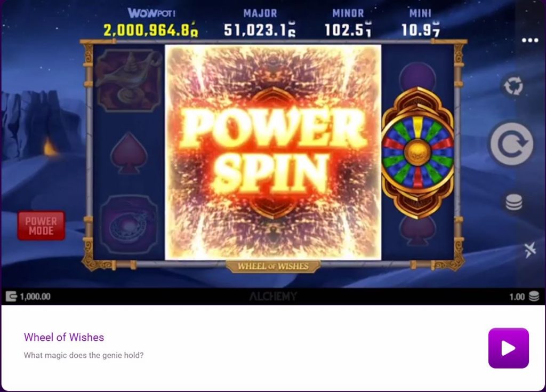The width and height of the screenshot is (546, 392).
Task: Click the Wheel of Wishes title link
Action: pos(64,337)
